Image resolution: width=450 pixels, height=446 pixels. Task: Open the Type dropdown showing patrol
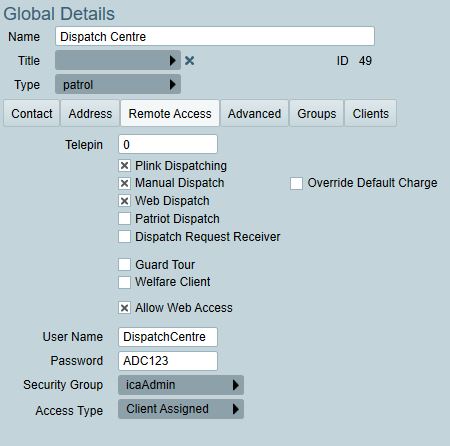click(x=118, y=84)
